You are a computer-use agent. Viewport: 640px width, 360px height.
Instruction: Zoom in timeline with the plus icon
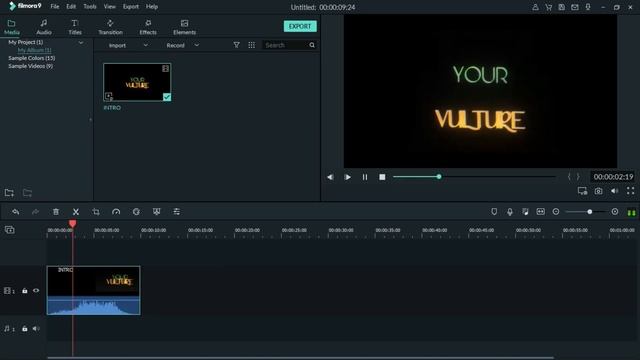tap(615, 211)
